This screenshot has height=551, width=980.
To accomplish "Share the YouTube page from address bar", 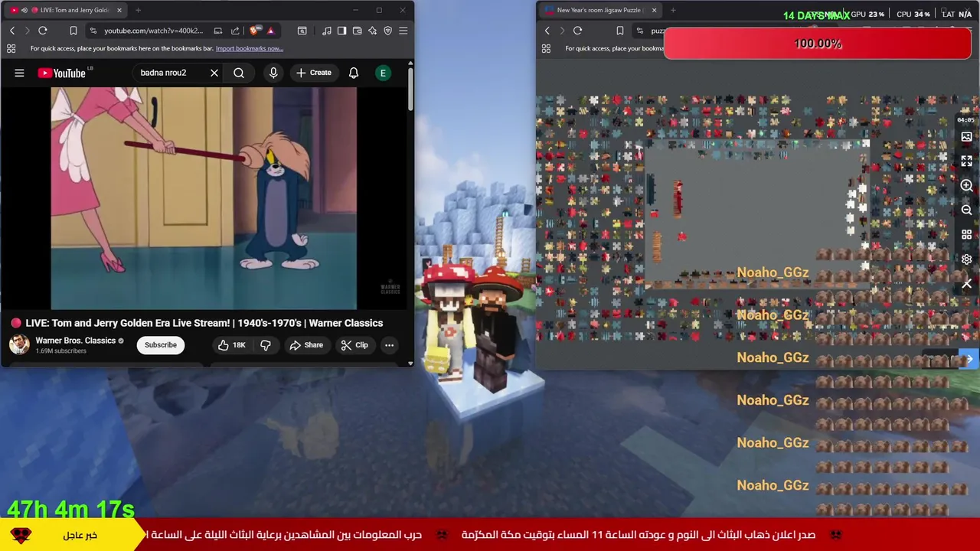I will 235,31.
